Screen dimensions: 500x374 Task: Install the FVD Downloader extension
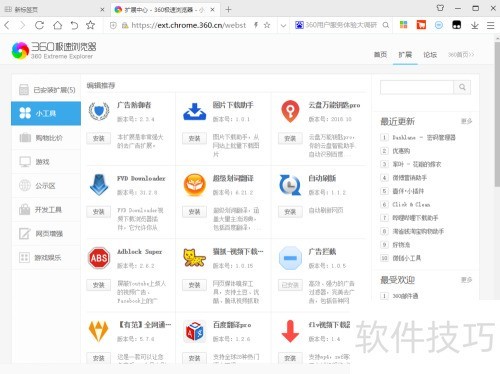(x=99, y=212)
